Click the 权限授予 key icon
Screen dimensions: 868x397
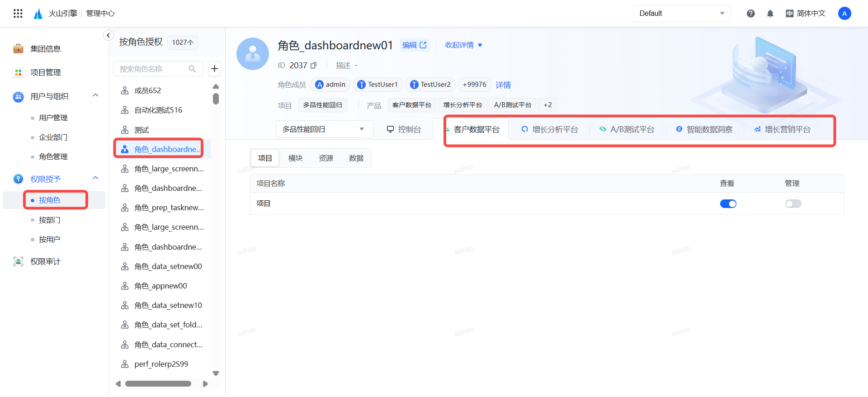18,179
